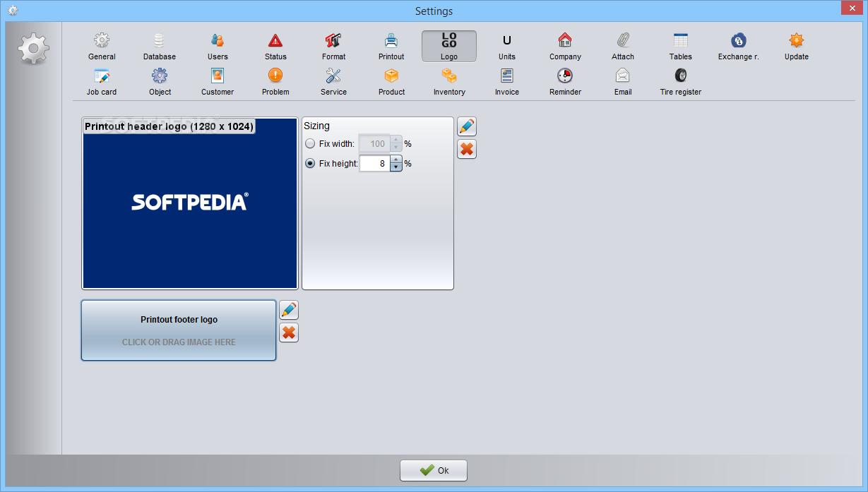This screenshot has height=492, width=868.
Task: Open the Product settings section
Action: click(391, 82)
